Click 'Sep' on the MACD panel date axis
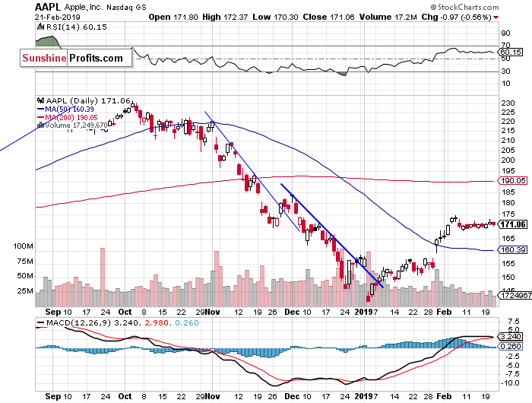 [x=53, y=396]
